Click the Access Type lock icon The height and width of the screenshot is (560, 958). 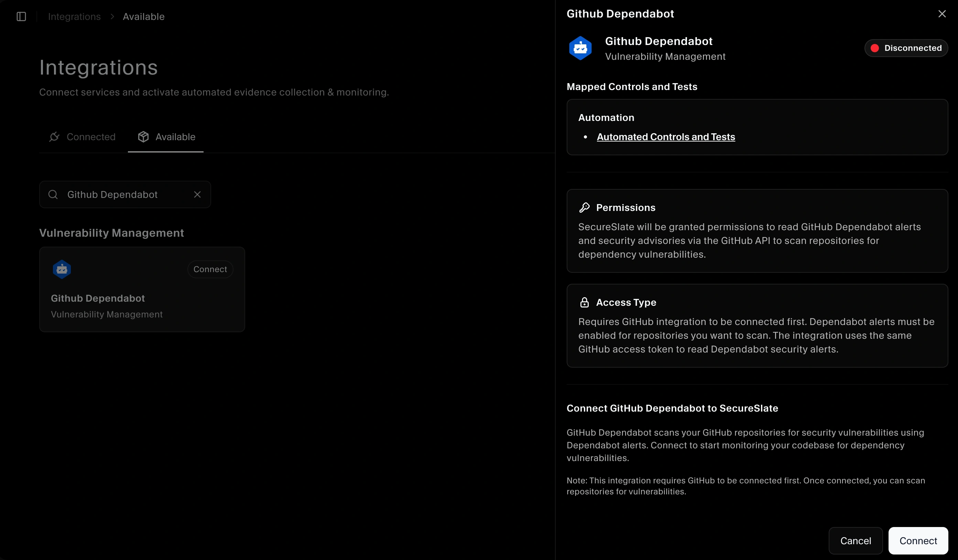pyautogui.click(x=584, y=302)
